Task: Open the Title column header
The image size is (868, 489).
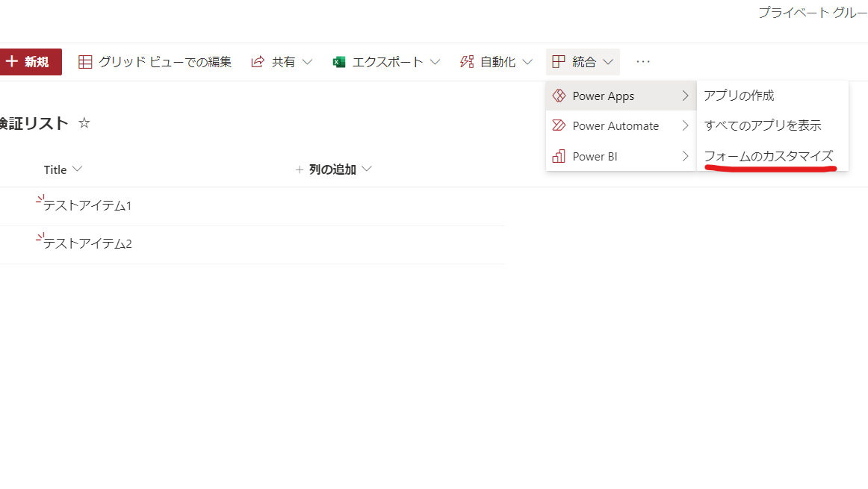Action: click(x=55, y=169)
